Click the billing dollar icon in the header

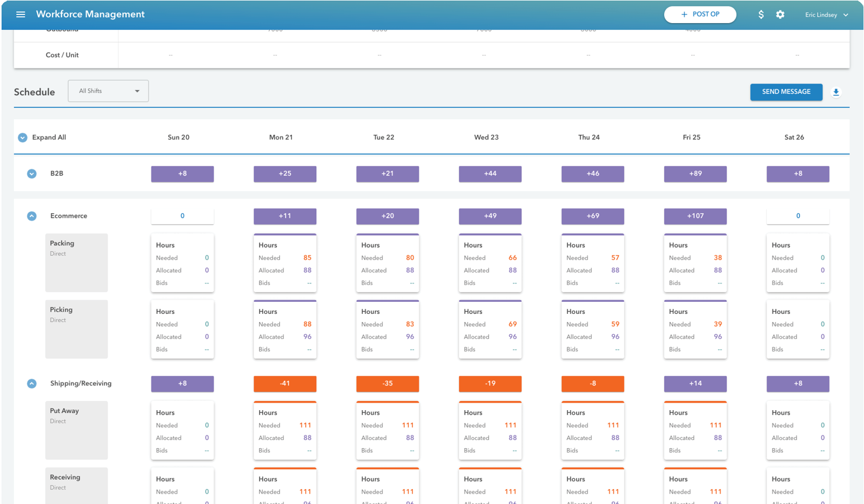coord(761,14)
